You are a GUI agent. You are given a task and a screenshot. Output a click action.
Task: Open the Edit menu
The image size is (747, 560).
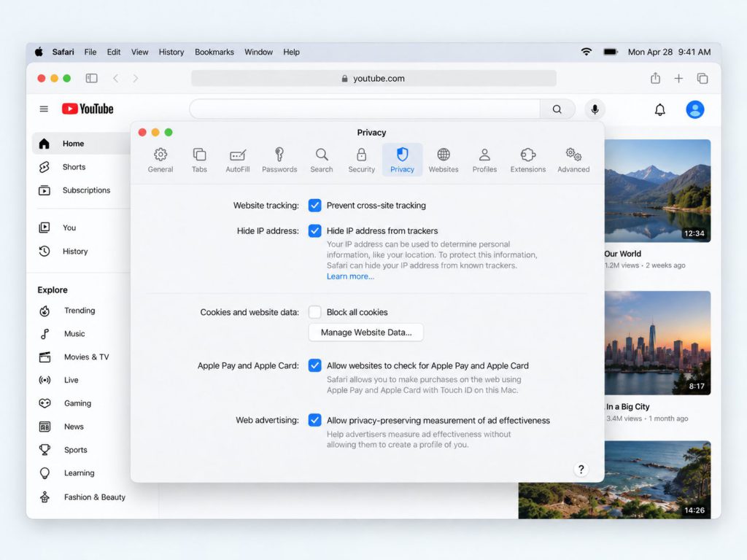click(113, 52)
